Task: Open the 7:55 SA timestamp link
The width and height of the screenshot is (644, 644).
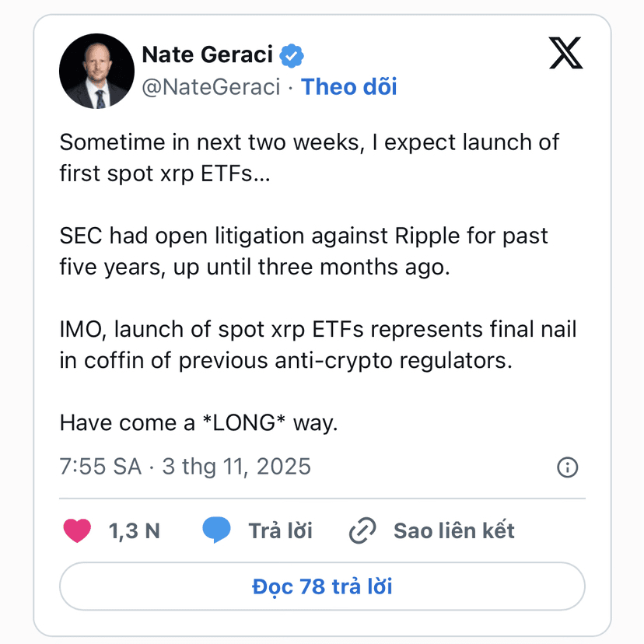Action: click(x=100, y=467)
